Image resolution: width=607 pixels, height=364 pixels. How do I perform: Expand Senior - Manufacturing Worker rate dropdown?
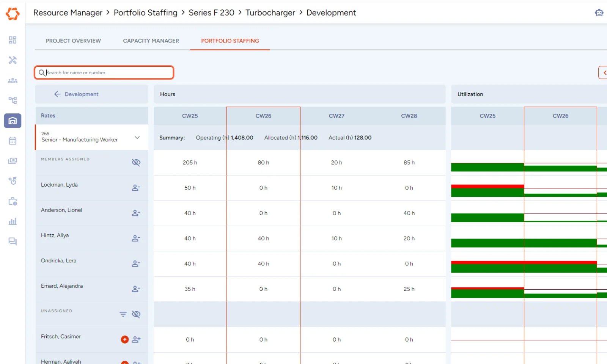137,138
